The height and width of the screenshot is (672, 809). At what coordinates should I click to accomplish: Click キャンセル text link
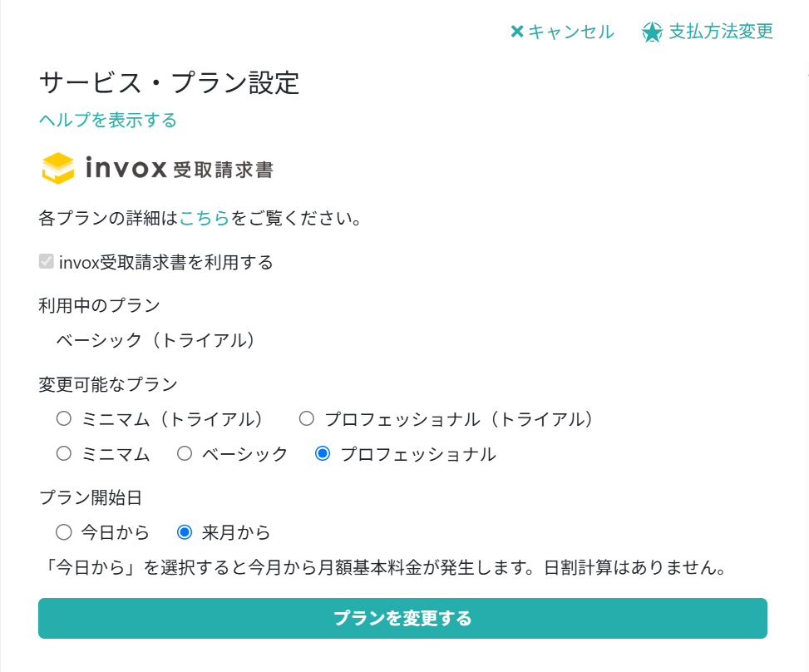pos(571,32)
